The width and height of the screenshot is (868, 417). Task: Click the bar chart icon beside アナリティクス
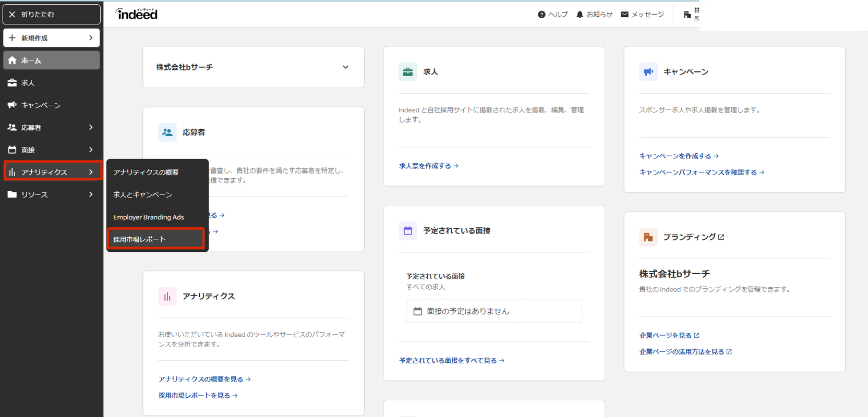pyautogui.click(x=12, y=172)
